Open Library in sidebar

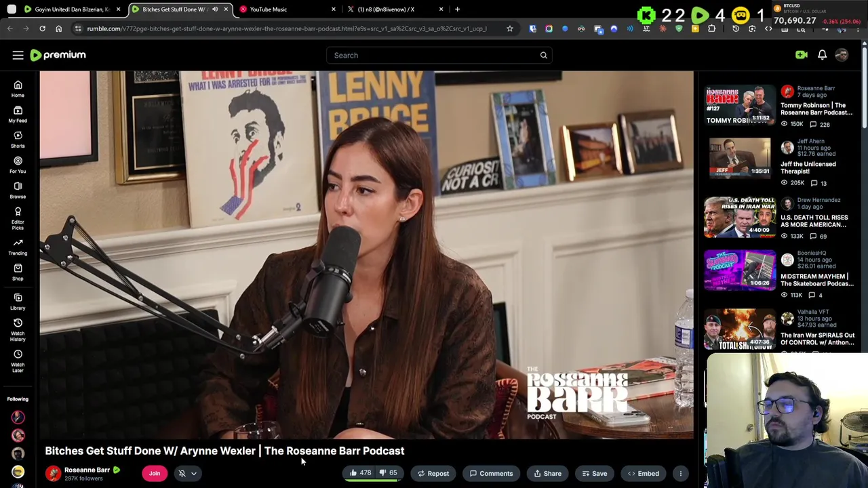click(x=18, y=302)
